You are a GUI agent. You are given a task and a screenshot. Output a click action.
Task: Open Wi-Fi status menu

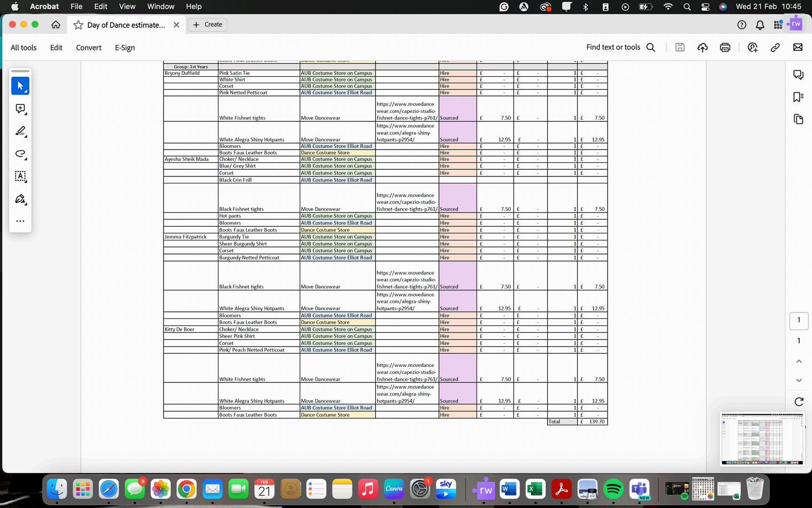coord(668,7)
